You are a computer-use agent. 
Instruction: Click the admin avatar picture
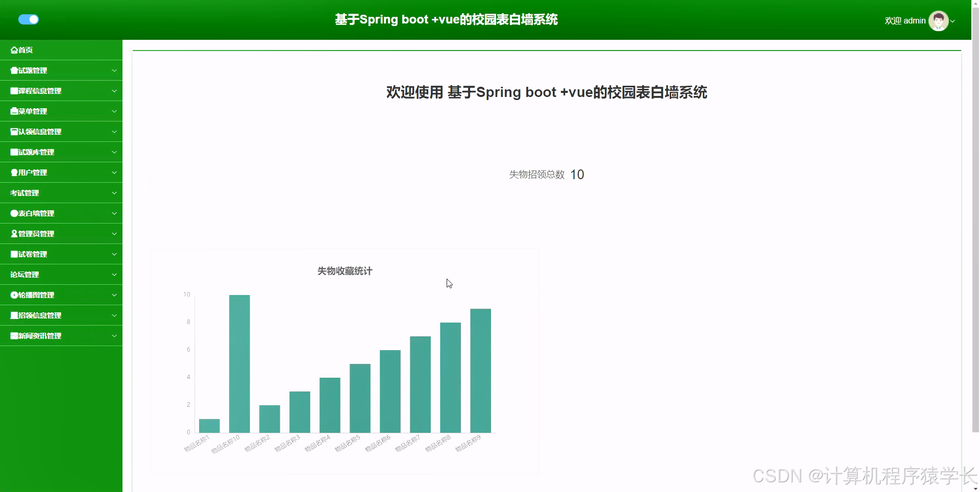point(938,21)
